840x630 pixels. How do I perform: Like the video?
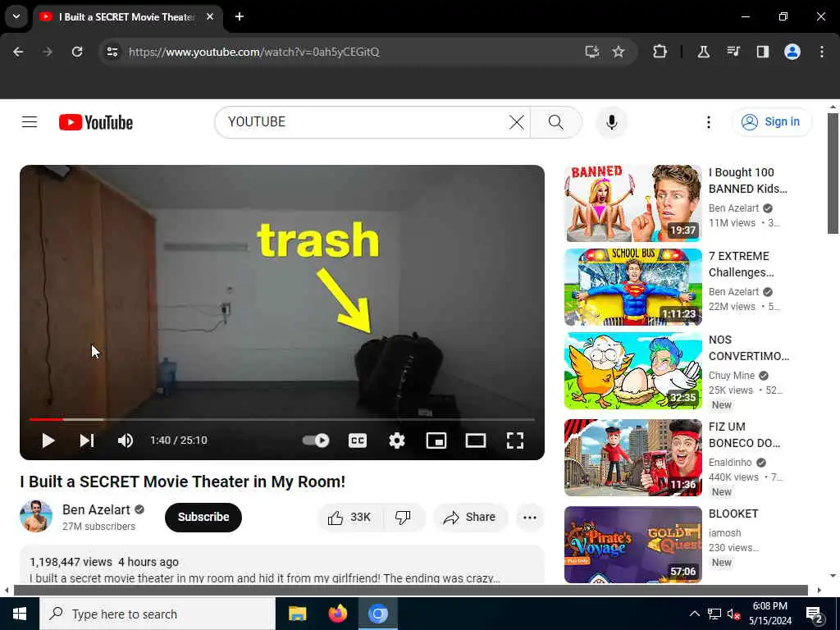(349, 517)
